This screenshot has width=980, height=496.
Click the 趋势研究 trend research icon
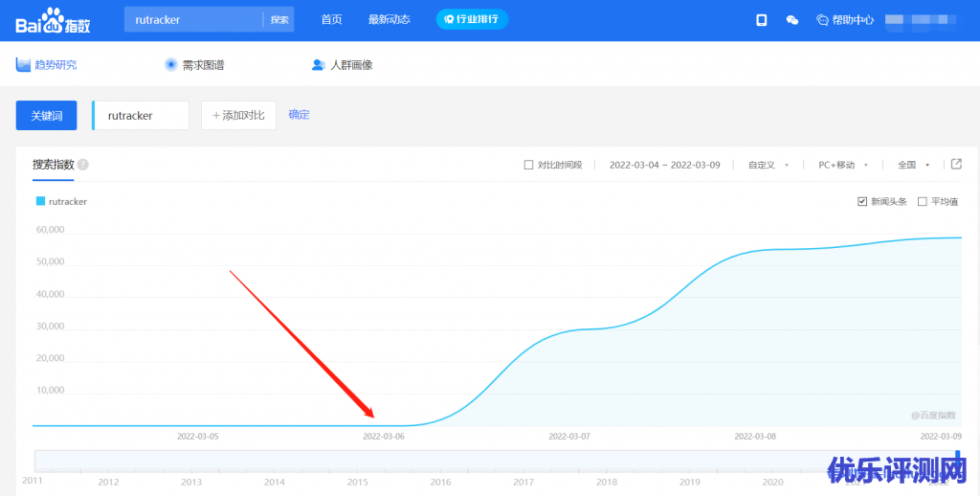[24, 65]
